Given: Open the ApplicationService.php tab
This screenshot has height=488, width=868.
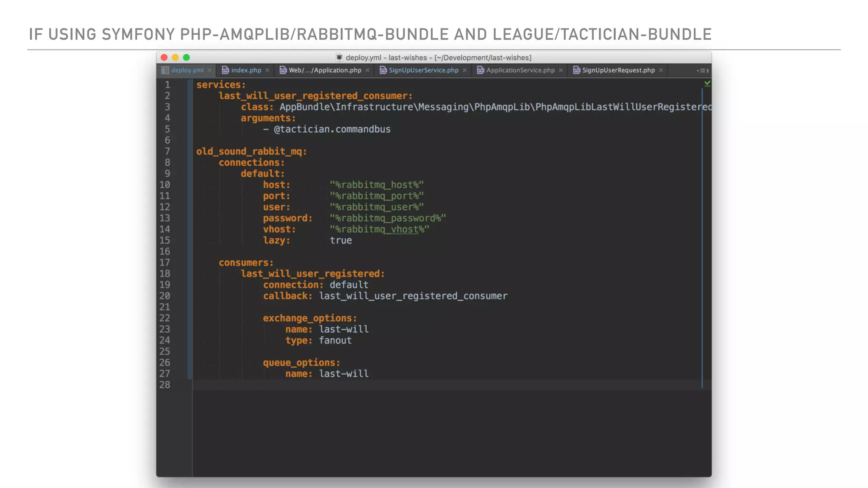Looking at the screenshot, I should (x=520, y=70).
